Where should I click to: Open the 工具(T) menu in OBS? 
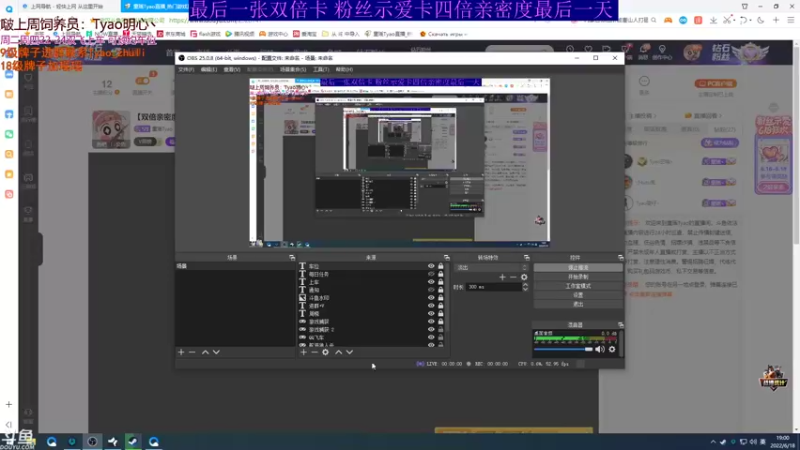321,69
